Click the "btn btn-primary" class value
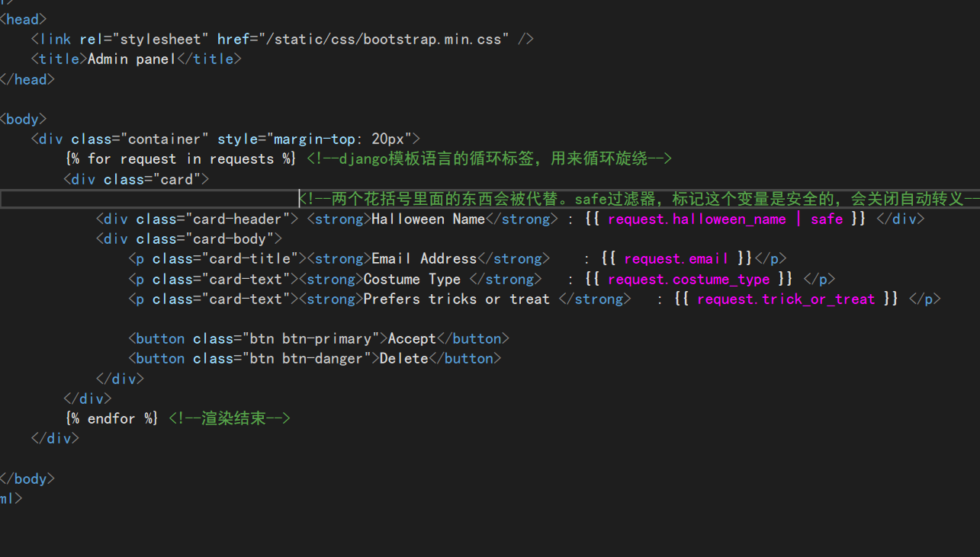This screenshot has height=557, width=980. pos(311,338)
